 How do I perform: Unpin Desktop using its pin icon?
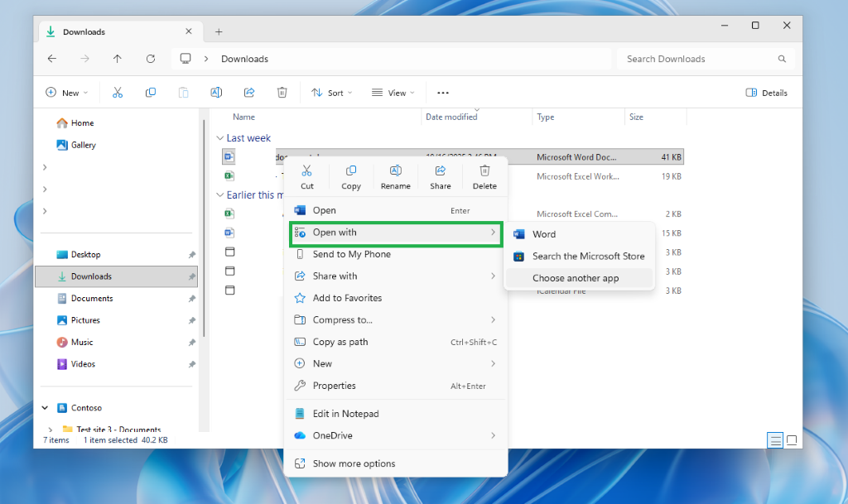coord(191,254)
